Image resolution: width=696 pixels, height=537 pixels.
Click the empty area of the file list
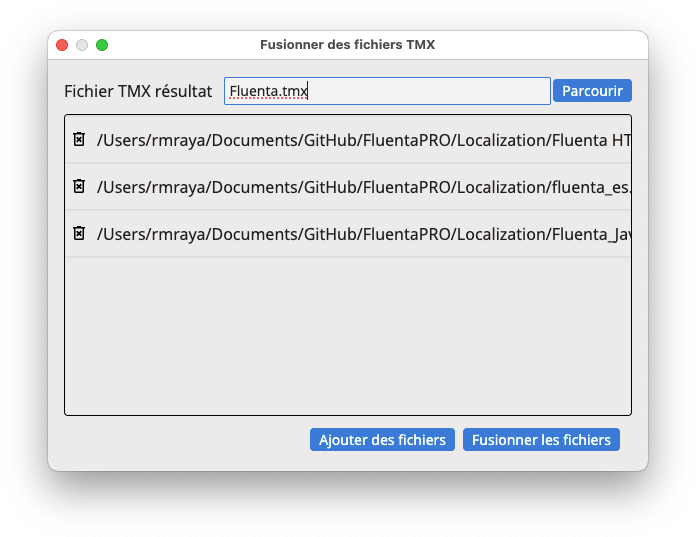coord(348,336)
